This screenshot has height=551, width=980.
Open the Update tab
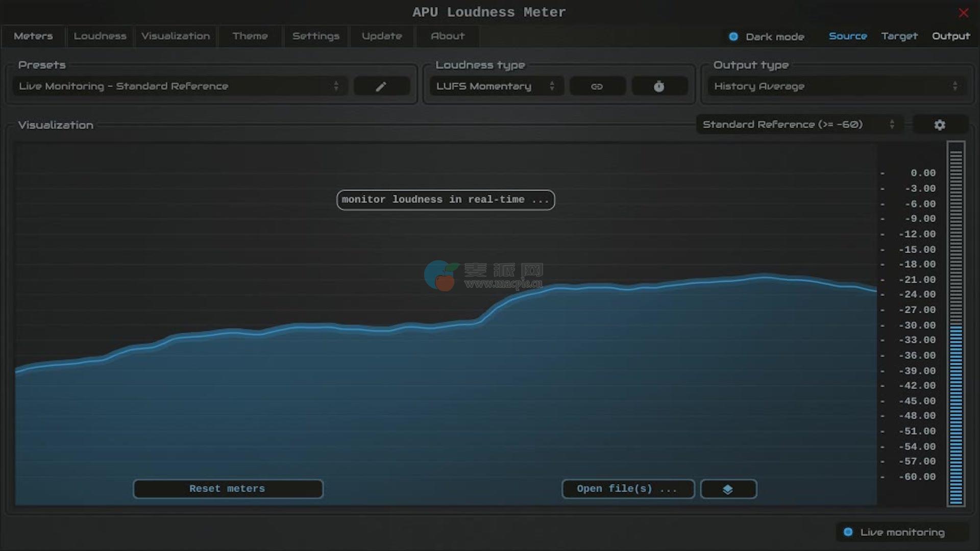382,36
